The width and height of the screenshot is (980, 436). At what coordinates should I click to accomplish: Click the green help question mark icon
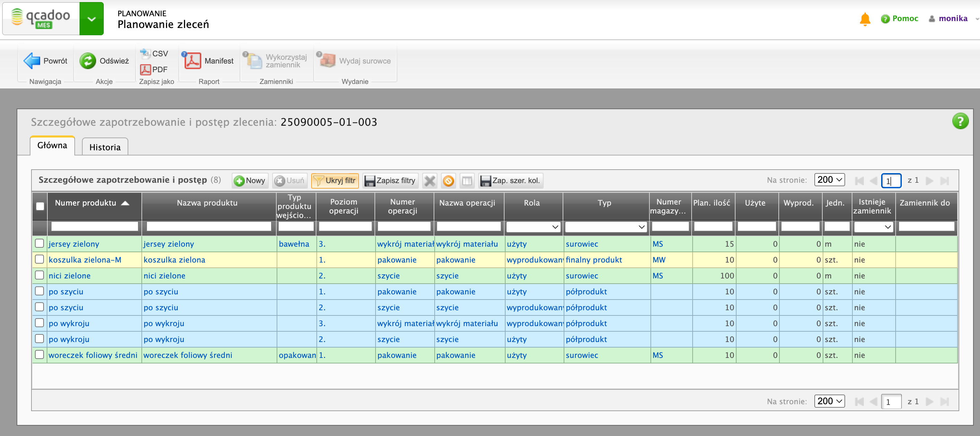click(960, 121)
